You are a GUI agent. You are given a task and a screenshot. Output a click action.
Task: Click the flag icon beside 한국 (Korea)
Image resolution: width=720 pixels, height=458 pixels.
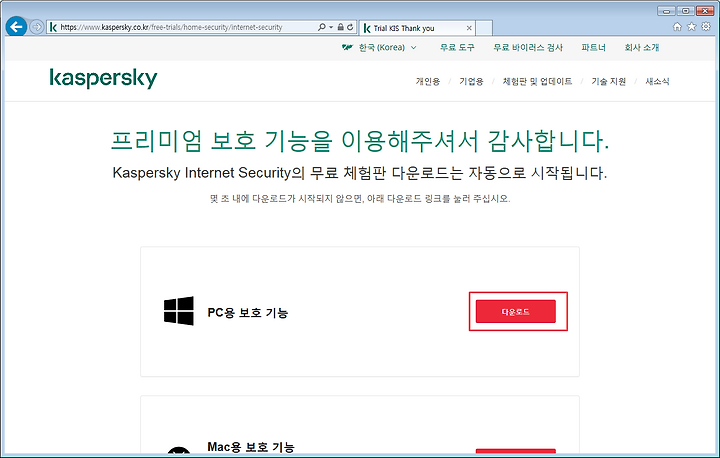click(348, 47)
